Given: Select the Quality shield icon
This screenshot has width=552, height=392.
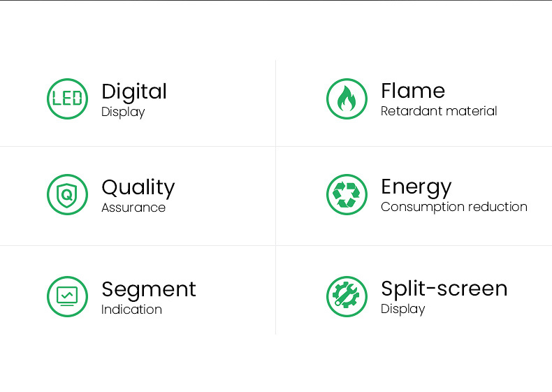Looking at the screenshot, I should [x=67, y=194].
